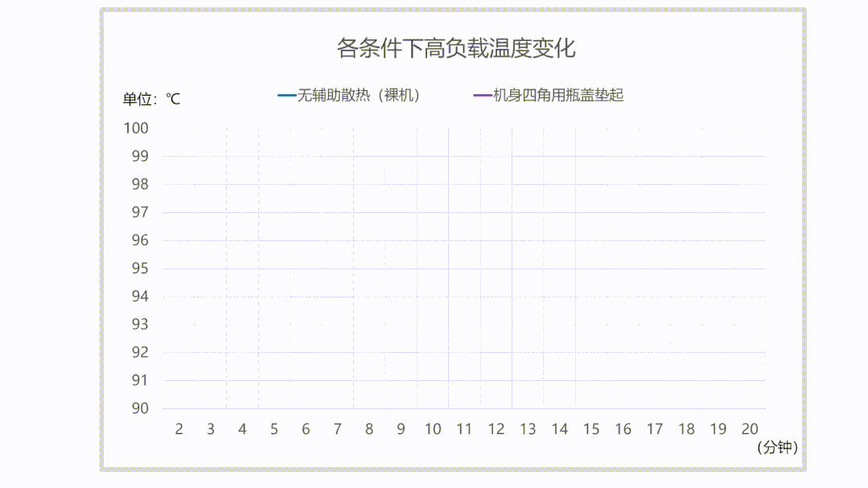Click the x-axis label 18
The height and width of the screenshot is (488, 868).
686,429
